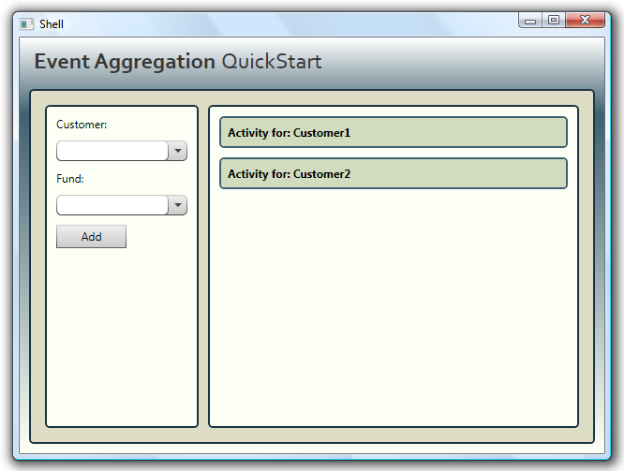Close the Shell window
This screenshot has width=624, height=471.
click(585, 20)
